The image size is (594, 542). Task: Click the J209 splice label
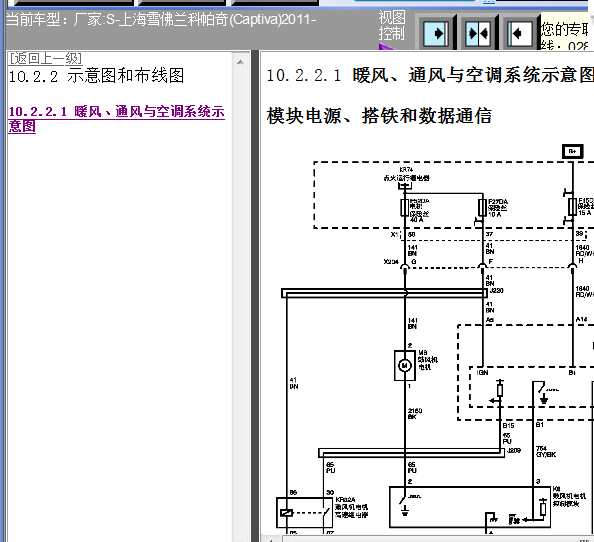point(514,450)
